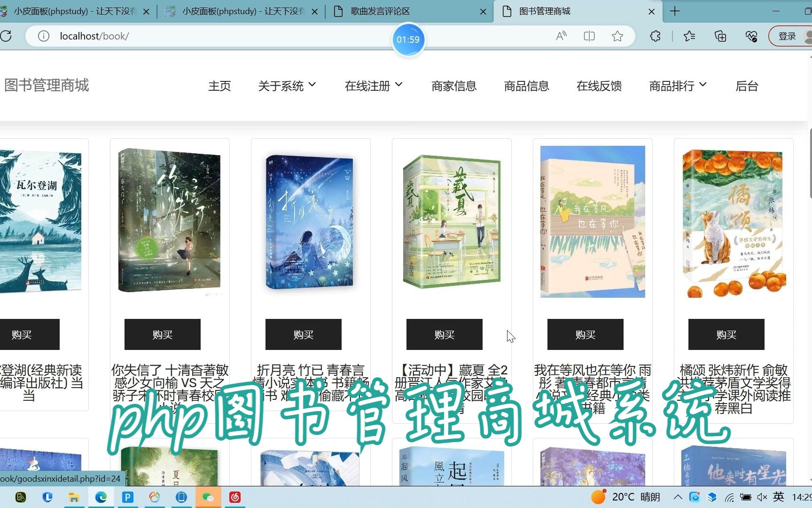Reload the page with the refresh icon
Screen dimensions: 812x508
(6, 36)
